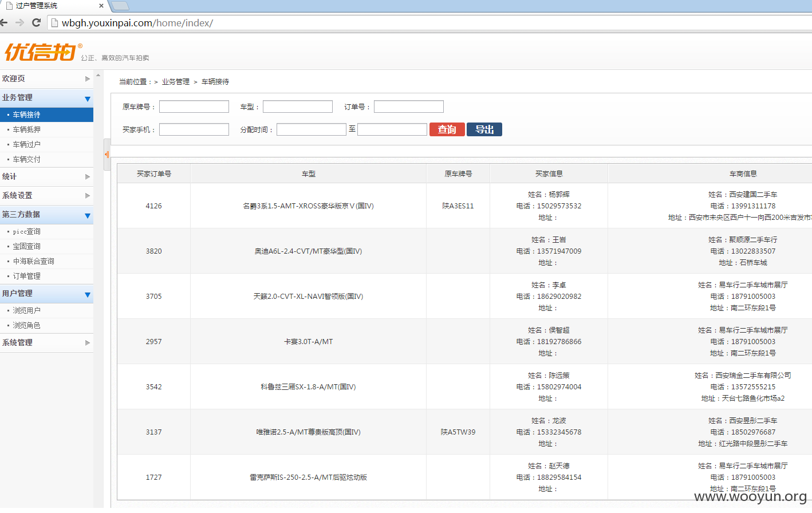Click license plate 陕A5TW39

point(458,432)
